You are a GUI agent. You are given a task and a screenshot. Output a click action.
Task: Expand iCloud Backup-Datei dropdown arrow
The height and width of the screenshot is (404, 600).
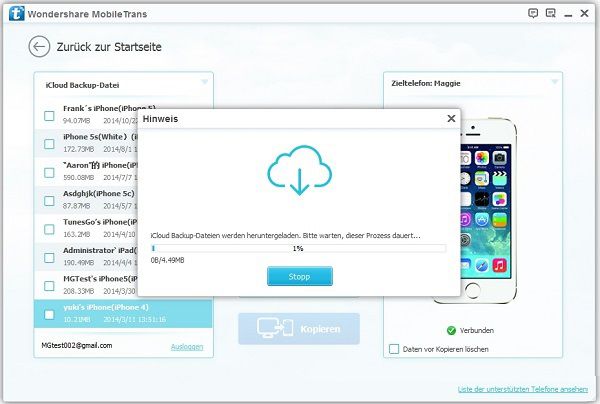(x=204, y=82)
